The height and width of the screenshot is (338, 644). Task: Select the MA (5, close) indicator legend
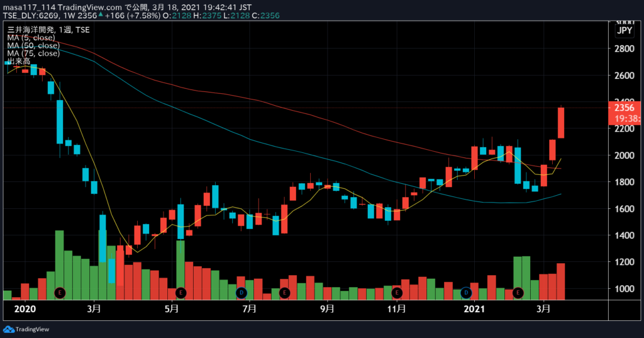coord(31,37)
